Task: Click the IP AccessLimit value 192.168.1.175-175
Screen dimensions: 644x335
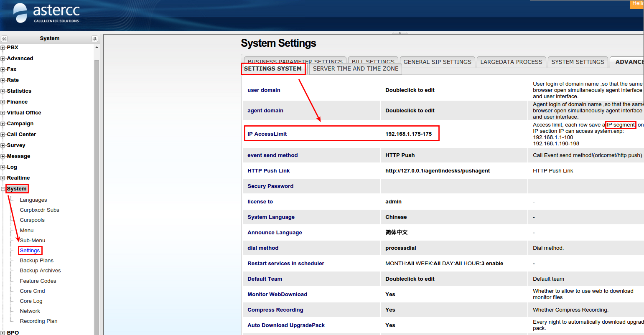Action: click(x=408, y=134)
